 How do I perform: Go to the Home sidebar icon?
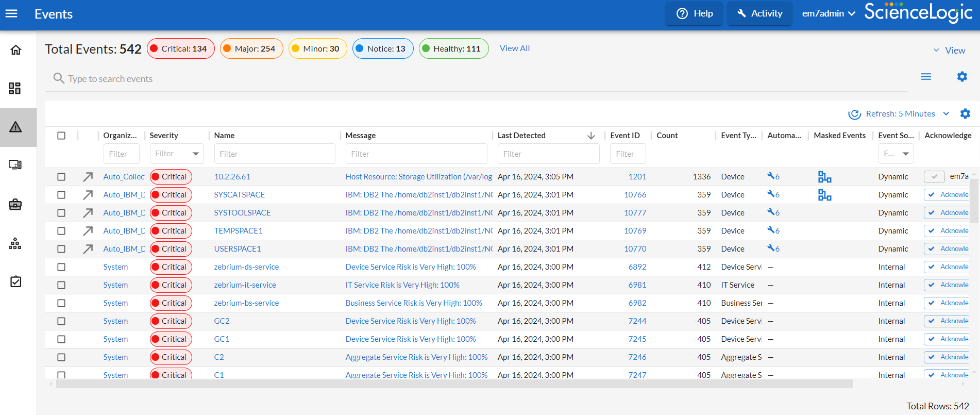pos(16,50)
